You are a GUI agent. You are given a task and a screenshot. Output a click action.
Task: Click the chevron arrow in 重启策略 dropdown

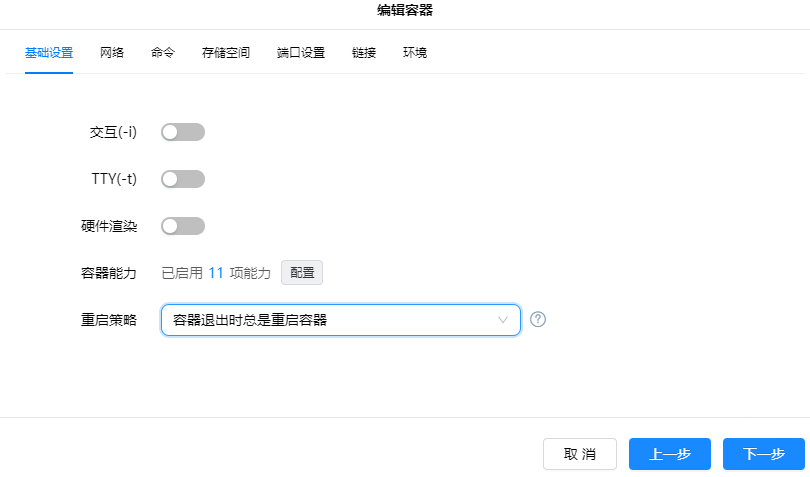click(503, 320)
